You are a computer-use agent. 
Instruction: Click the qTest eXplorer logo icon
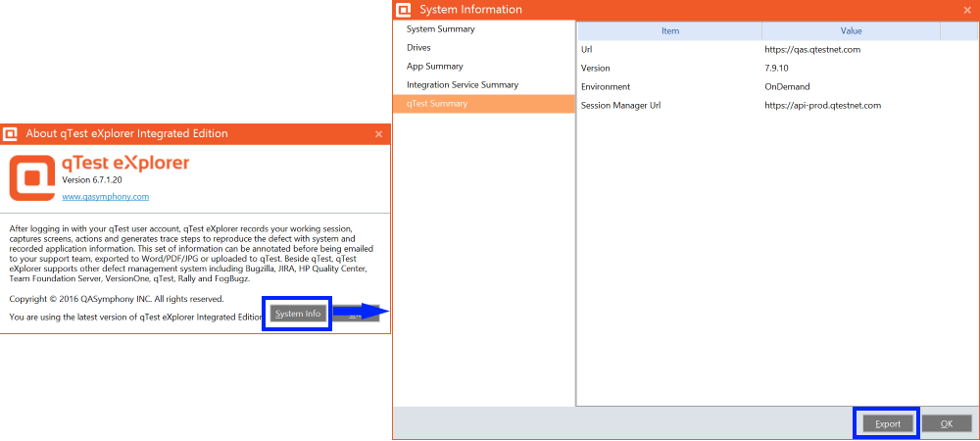pos(32,178)
